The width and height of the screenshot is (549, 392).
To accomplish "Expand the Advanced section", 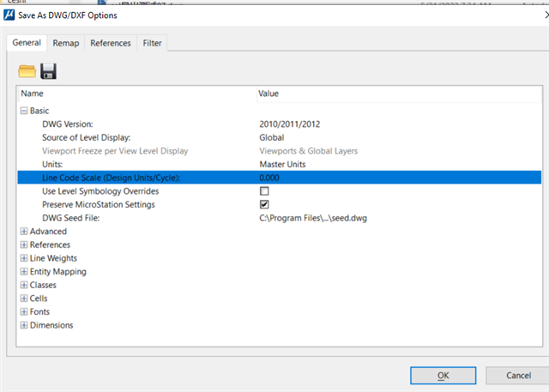I will tap(24, 232).
